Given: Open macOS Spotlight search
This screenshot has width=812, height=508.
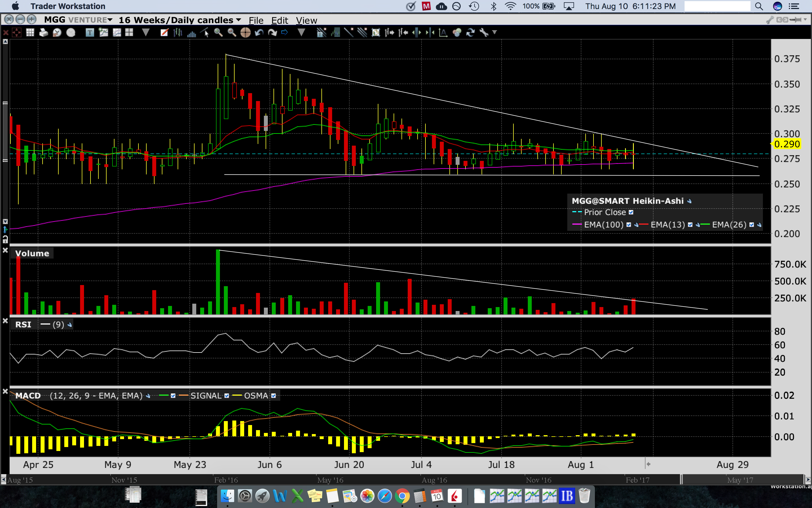Looking at the screenshot, I should 759,6.
